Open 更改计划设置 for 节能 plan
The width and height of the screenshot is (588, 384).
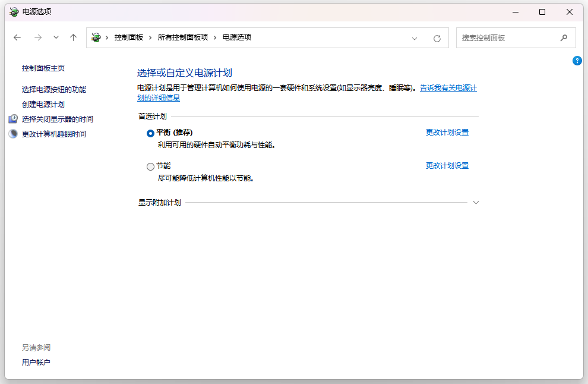coord(447,165)
